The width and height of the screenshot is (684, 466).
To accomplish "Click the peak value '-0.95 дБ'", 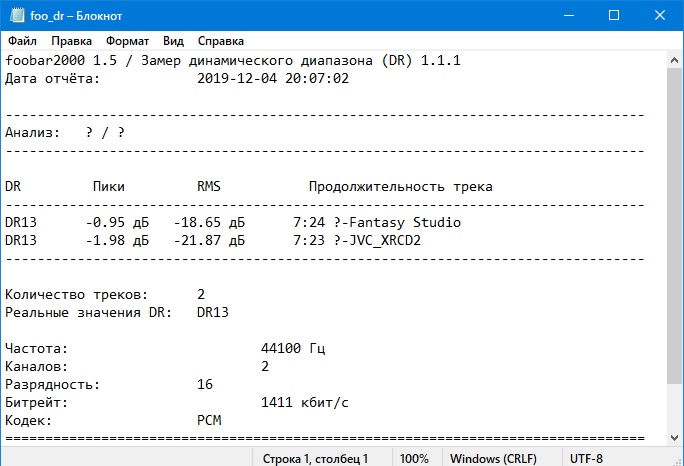I will pos(117,223).
